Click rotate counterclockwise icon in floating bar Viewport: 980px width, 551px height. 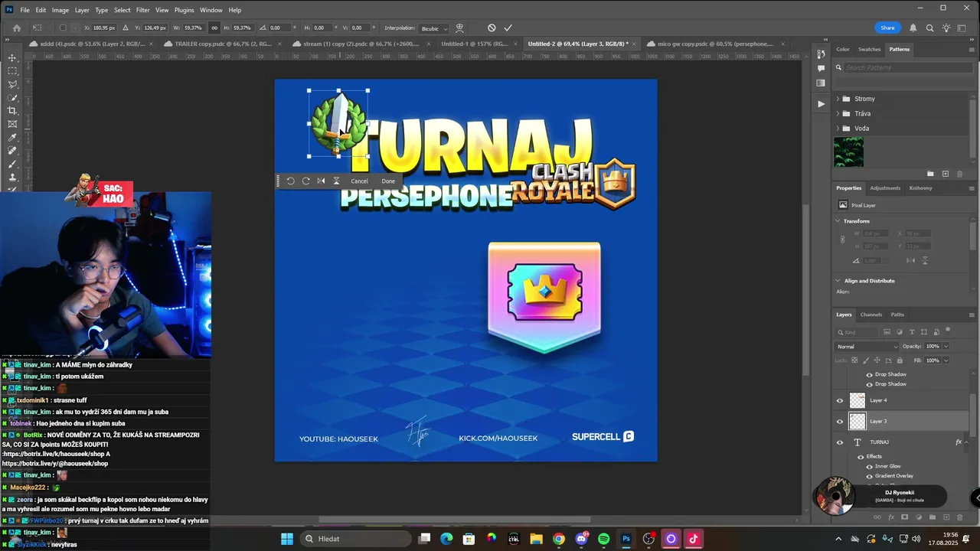(290, 181)
